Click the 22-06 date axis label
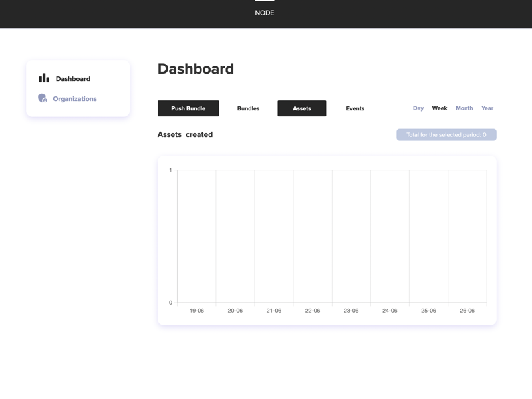This screenshot has width=532, height=399. click(313, 311)
